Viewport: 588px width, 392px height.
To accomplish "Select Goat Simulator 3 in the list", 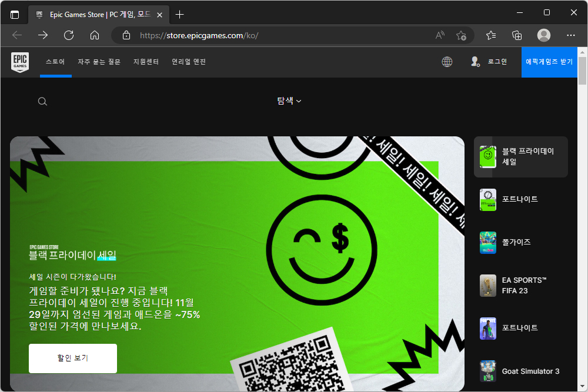I will click(521, 371).
